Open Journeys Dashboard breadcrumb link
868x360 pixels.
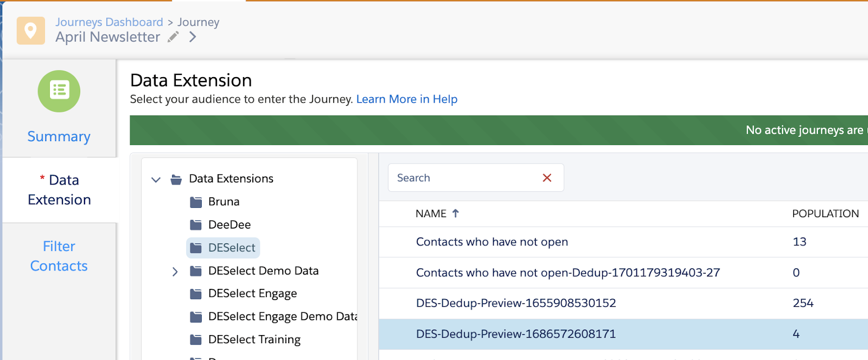tap(109, 22)
